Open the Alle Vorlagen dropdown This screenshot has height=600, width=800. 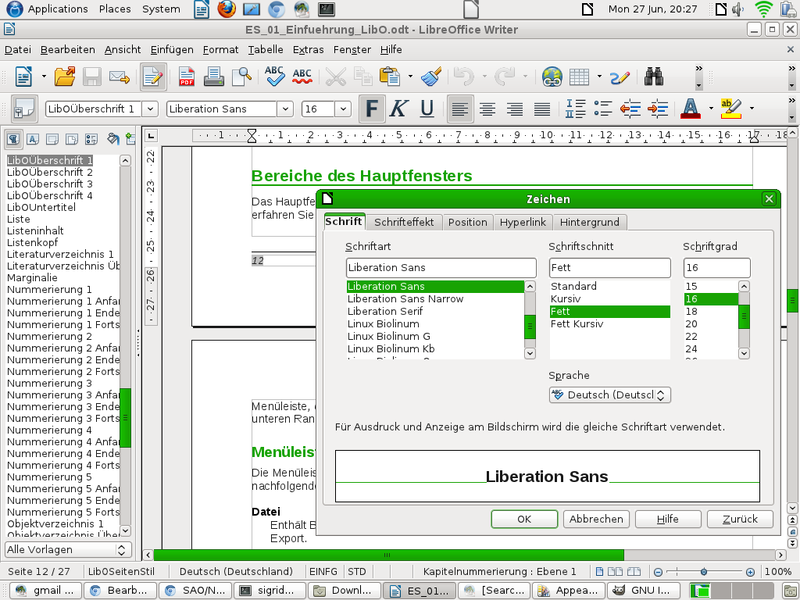[x=67, y=549]
